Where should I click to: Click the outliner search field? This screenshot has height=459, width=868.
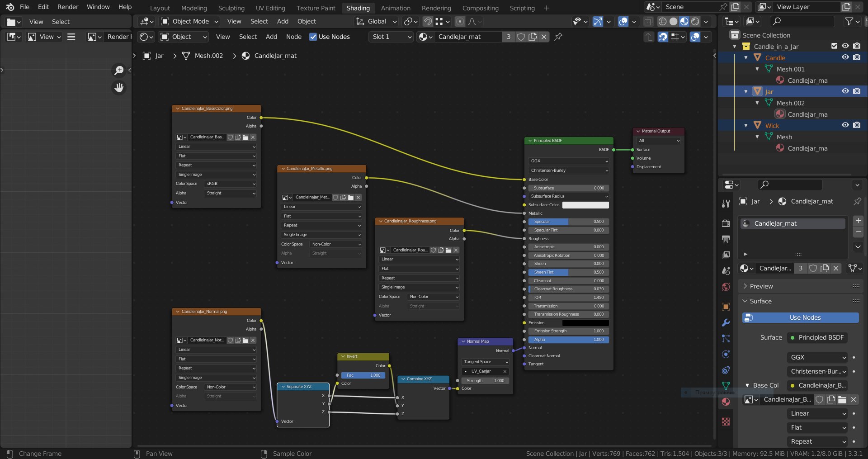(802, 21)
